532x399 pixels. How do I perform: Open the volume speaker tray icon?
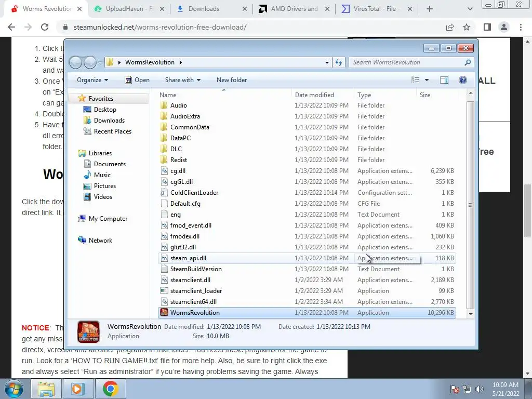(480, 389)
